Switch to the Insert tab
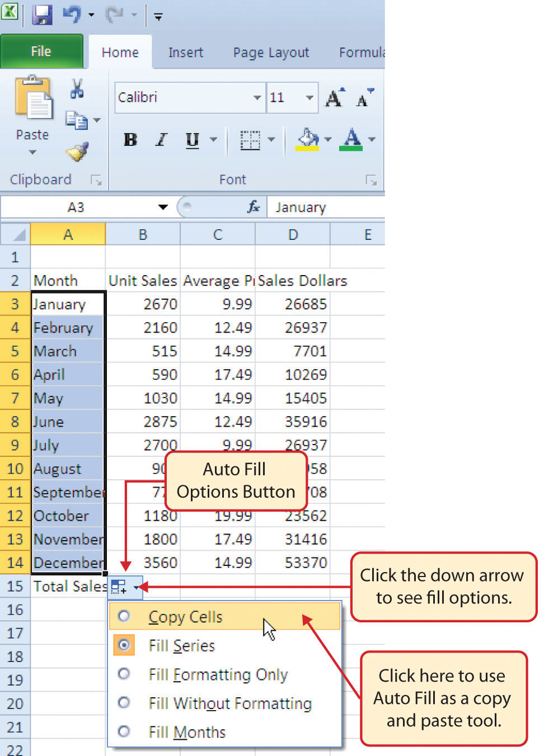 tap(185, 52)
